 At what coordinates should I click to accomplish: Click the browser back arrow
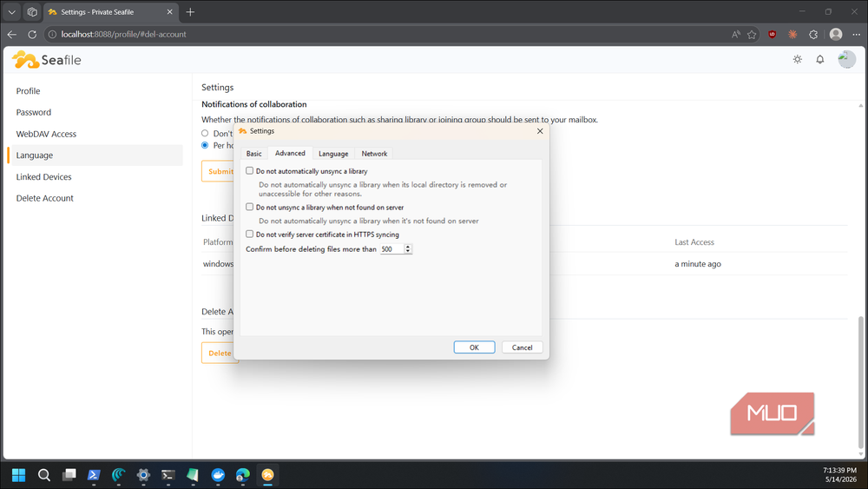pos(11,35)
